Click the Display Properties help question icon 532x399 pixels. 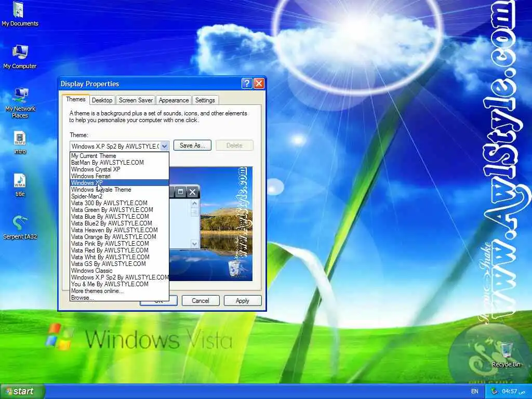tap(247, 84)
